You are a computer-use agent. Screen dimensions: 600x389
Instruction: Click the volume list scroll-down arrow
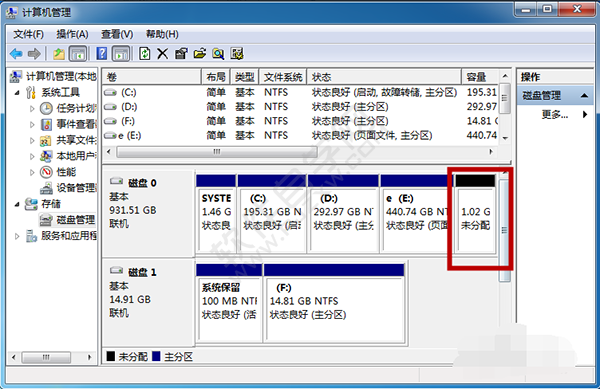505,138
